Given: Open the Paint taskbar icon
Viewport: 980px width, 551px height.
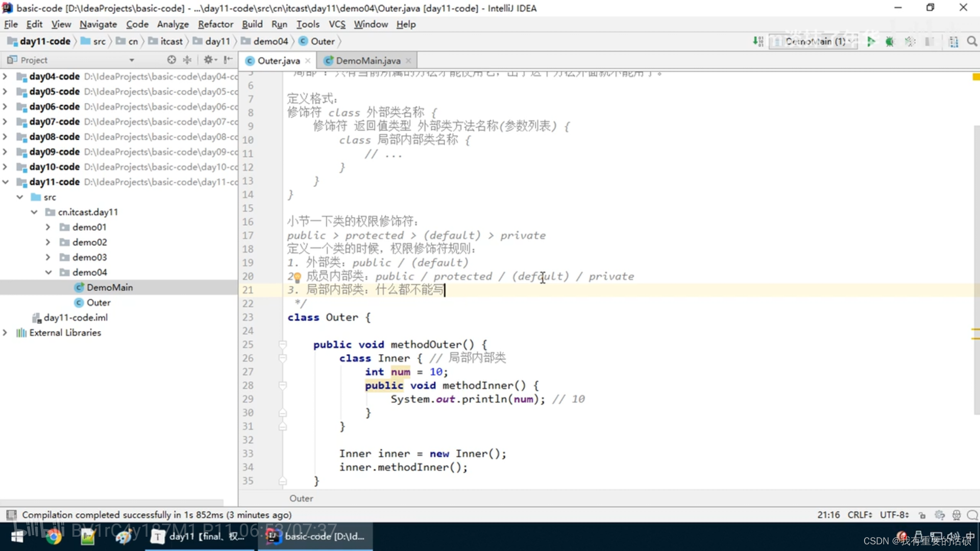Looking at the screenshot, I should (x=123, y=537).
